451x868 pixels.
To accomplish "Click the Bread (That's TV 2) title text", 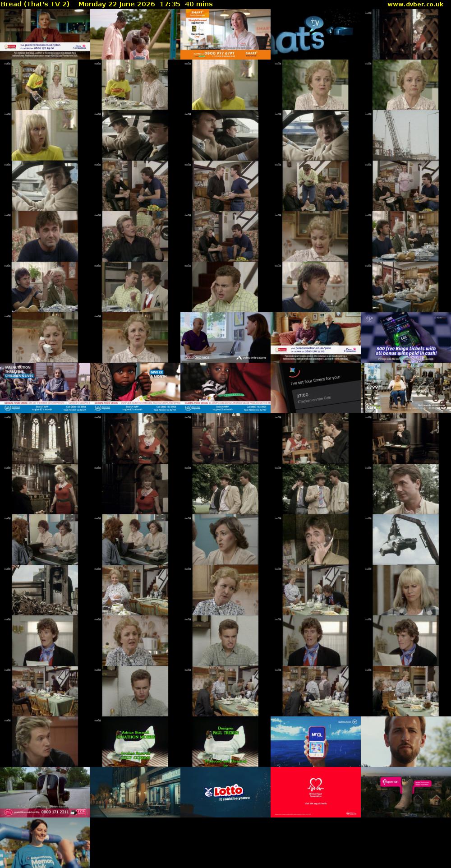I will [x=36, y=4].
